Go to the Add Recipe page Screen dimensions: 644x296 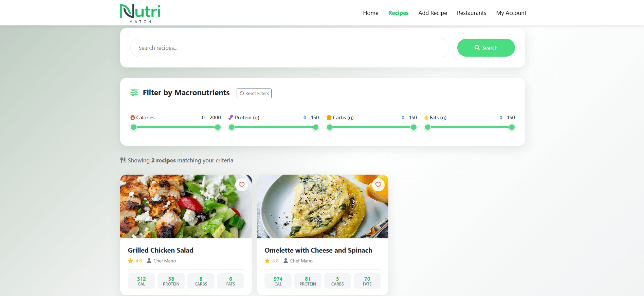(x=433, y=13)
